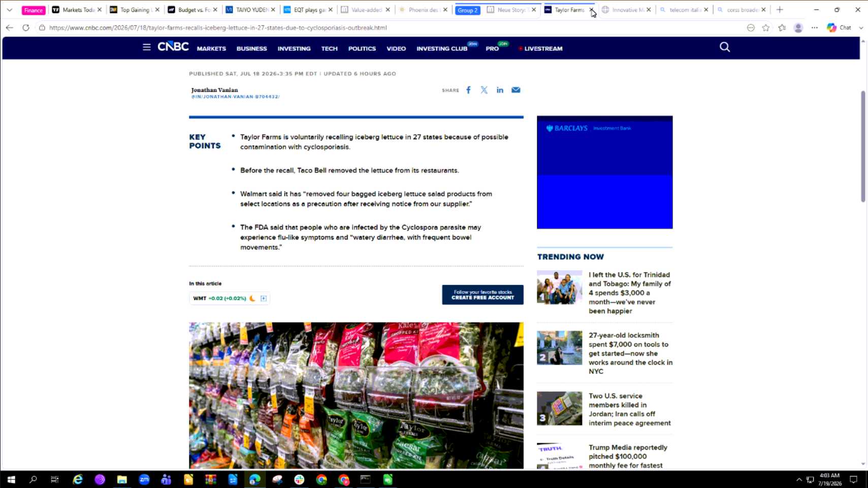Open browser Settings and more menu

click(x=815, y=27)
